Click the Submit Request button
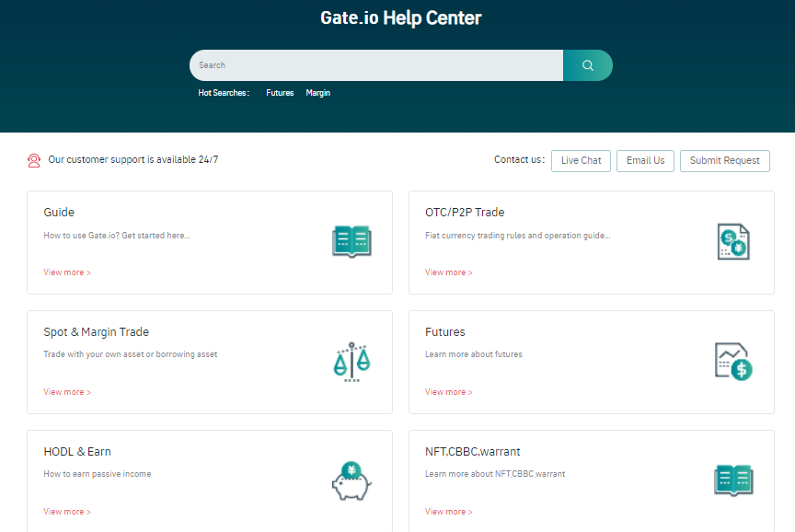The height and width of the screenshot is (532, 795). pos(725,161)
